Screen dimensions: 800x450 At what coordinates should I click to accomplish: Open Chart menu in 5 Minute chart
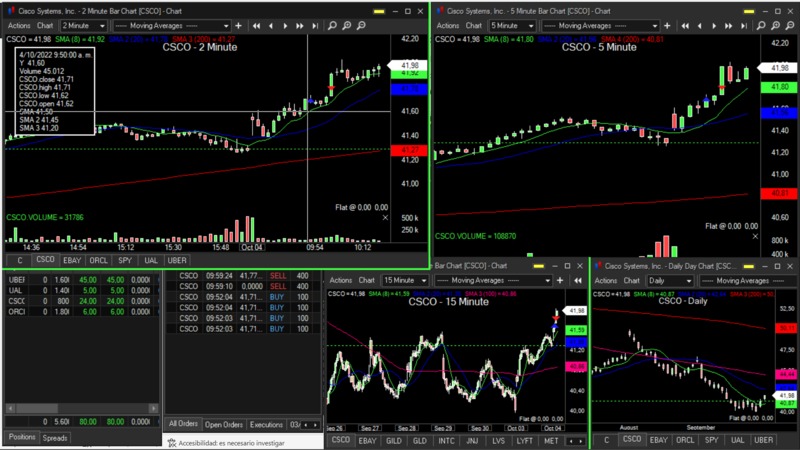click(x=473, y=25)
